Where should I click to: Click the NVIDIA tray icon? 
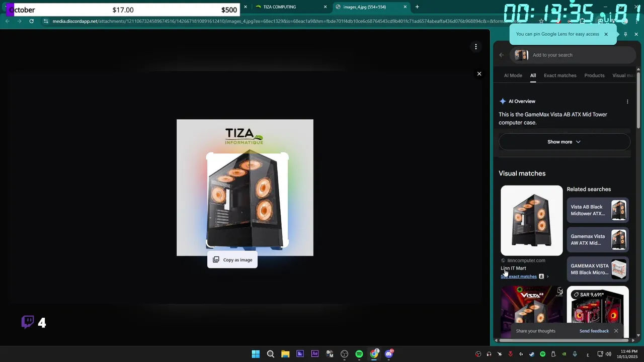pos(564,354)
